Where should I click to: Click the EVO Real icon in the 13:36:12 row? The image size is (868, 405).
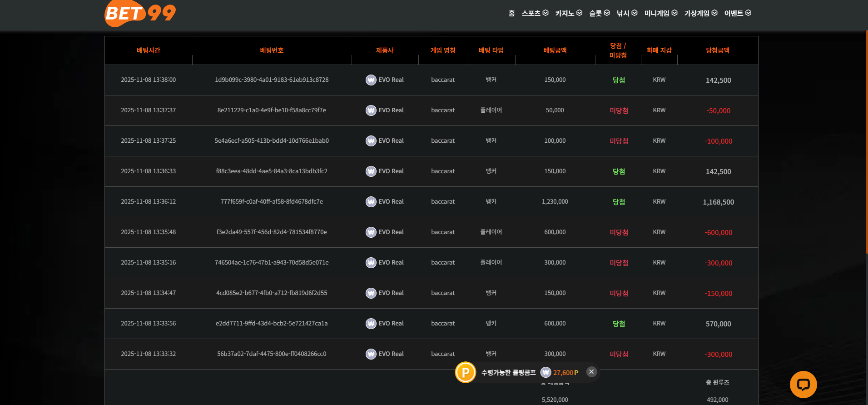tap(371, 202)
